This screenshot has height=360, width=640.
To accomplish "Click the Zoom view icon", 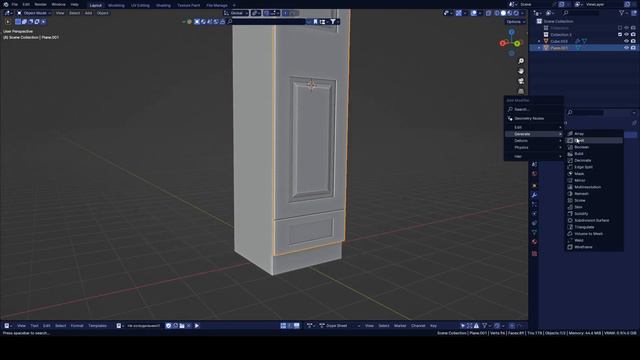I will [x=521, y=61].
